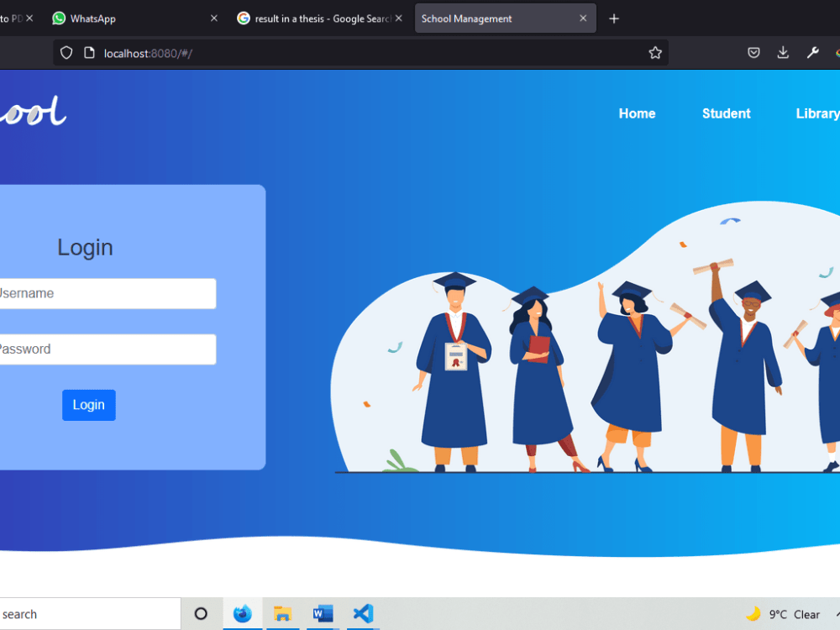Click the school logo script text

point(33,112)
